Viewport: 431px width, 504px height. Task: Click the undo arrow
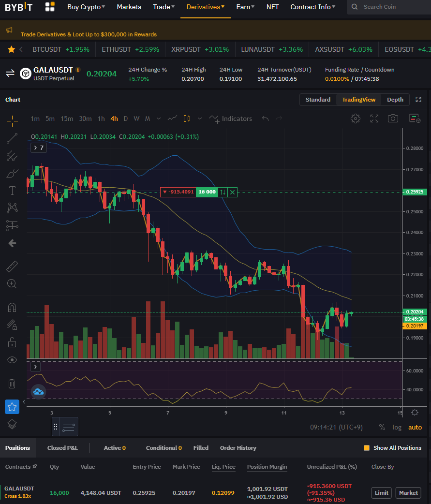[265, 119]
